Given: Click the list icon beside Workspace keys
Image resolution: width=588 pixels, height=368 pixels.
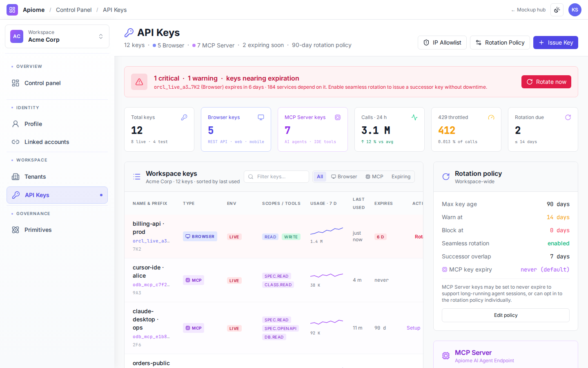Looking at the screenshot, I should [137, 177].
